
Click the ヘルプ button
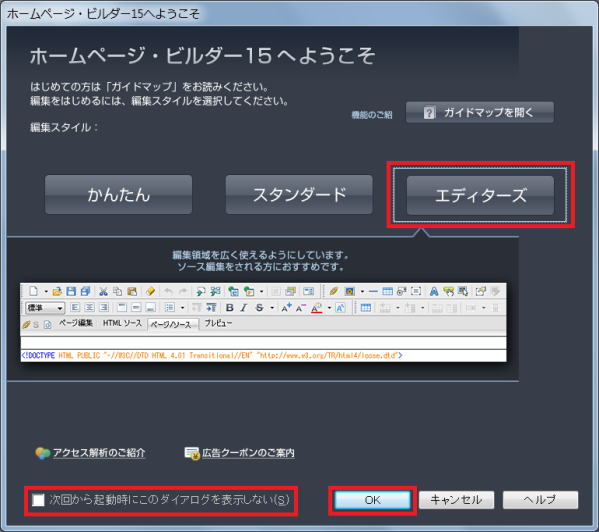[540, 500]
